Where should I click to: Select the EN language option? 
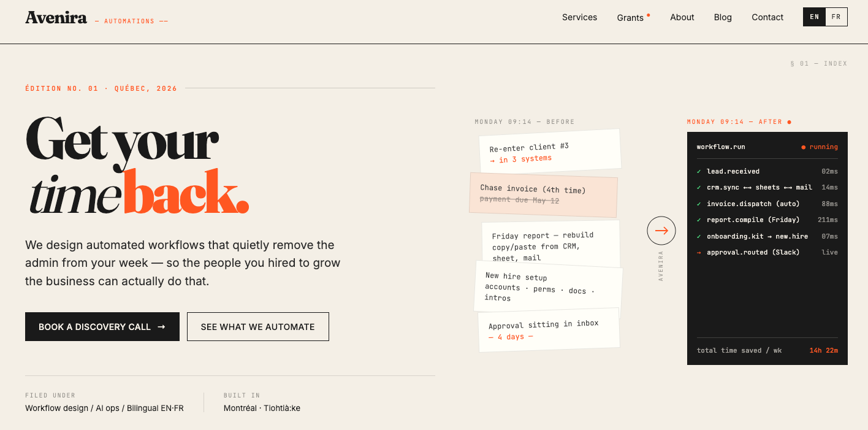815,17
